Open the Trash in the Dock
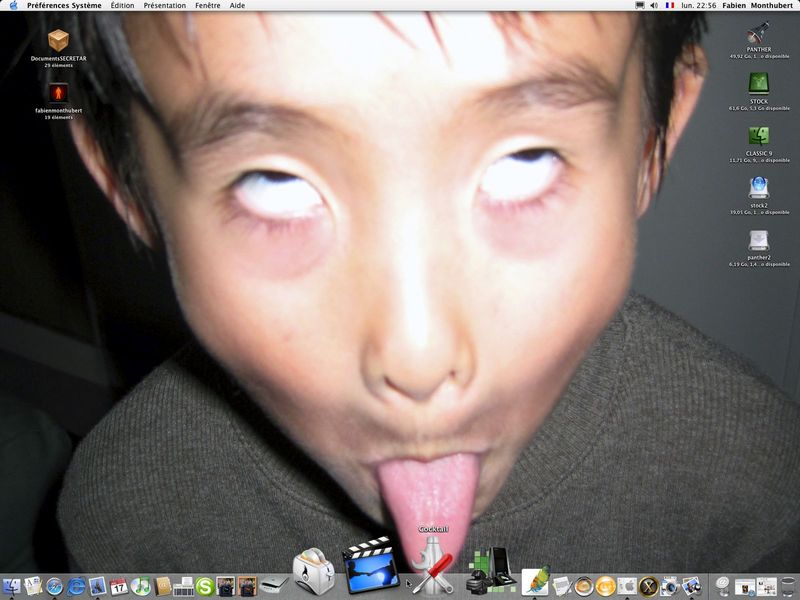The width and height of the screenshot is (800, 600). pos(789,586)
